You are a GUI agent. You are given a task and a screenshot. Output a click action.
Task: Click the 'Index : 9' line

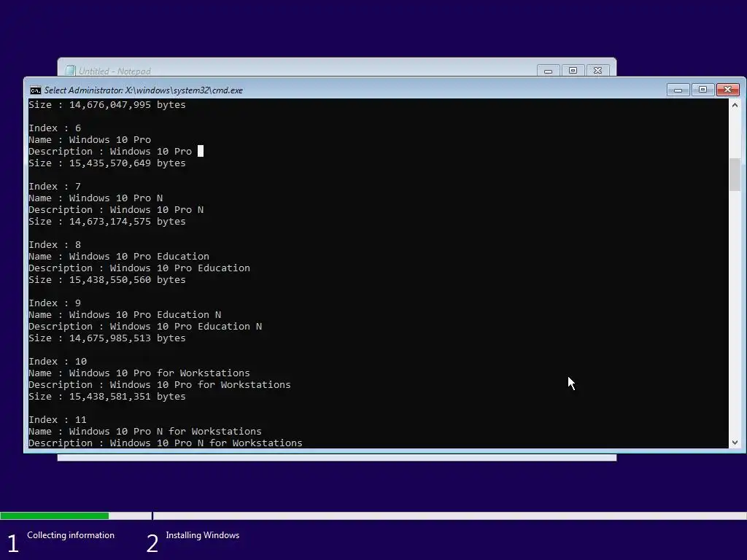coord(55,303)
